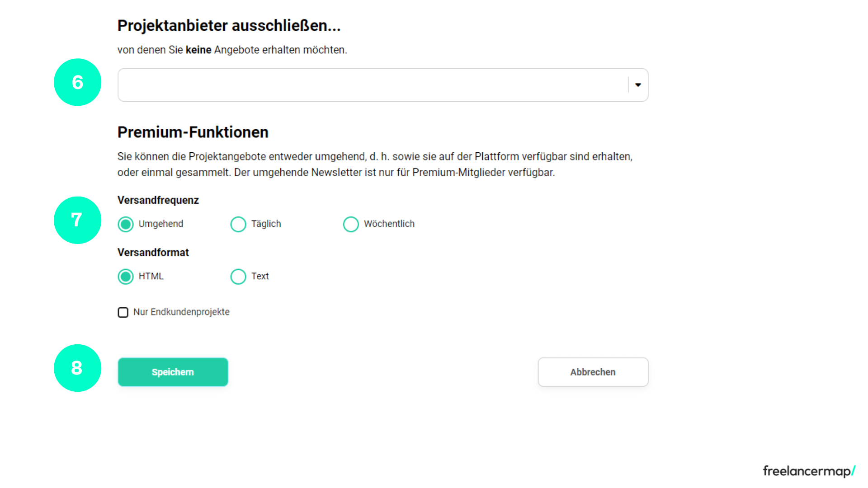Choose Text as Versandformat

(238, 277)
